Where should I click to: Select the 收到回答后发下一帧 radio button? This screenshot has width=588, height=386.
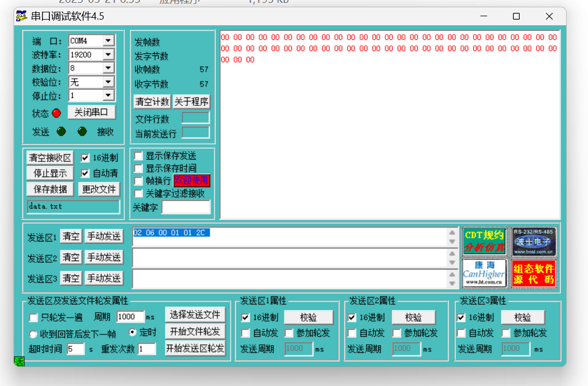click(34, 334)
